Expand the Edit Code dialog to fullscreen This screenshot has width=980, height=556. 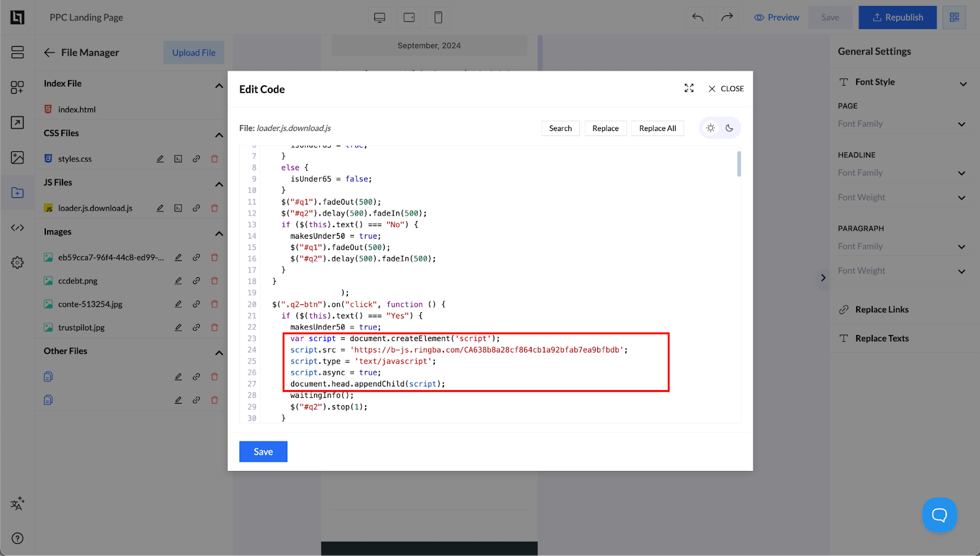689,89
